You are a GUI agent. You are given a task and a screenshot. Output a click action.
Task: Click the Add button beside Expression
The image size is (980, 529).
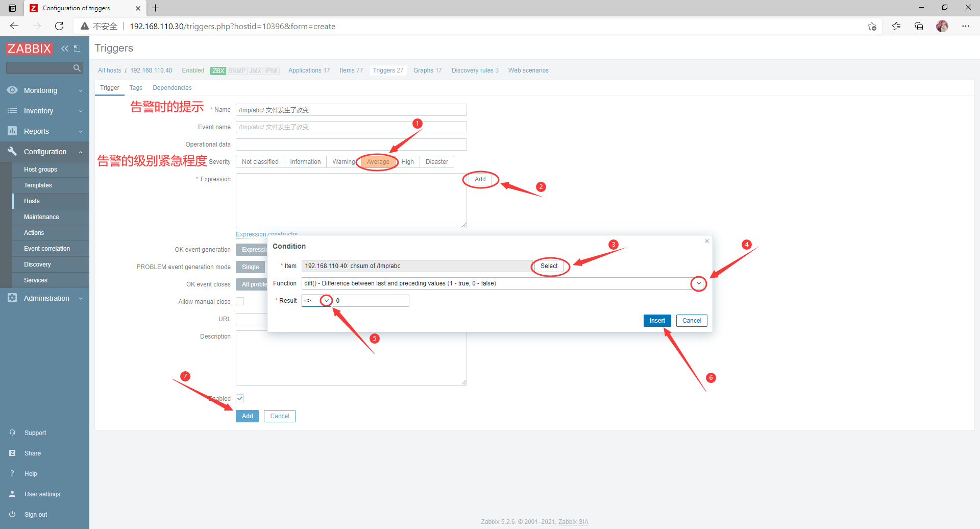480,179
